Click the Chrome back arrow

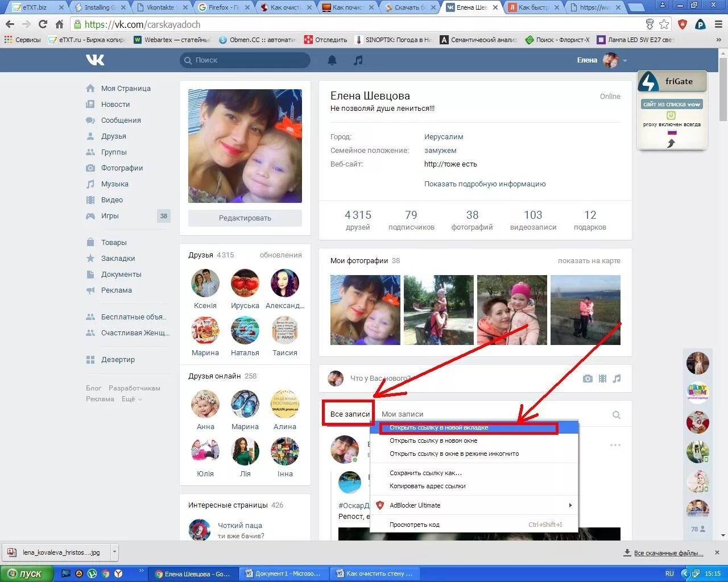10,24
